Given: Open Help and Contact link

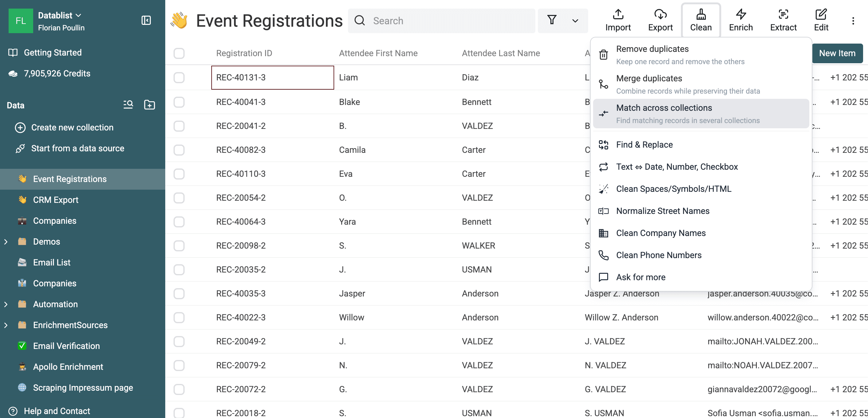Looking at the screenshot, I should (x=57, y=411).
